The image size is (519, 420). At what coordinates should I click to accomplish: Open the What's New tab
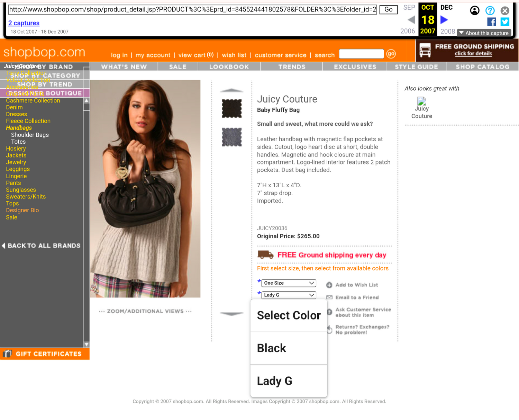pyautogui.click(x=124, y=67)
